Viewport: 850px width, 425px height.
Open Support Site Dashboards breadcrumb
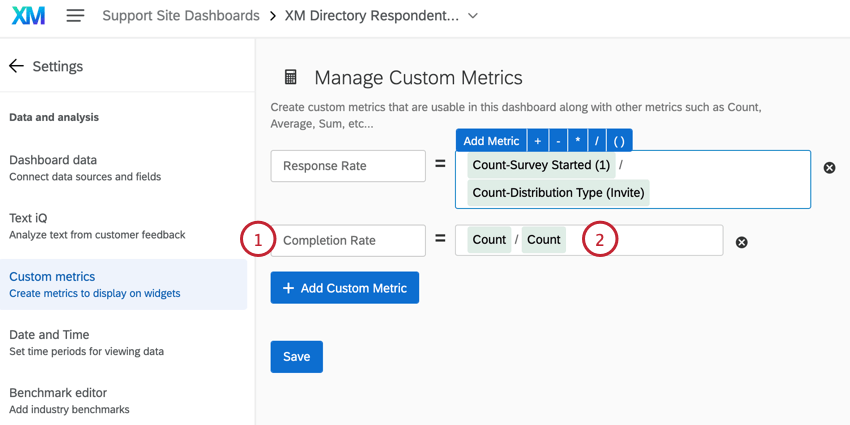pos(181,16)
